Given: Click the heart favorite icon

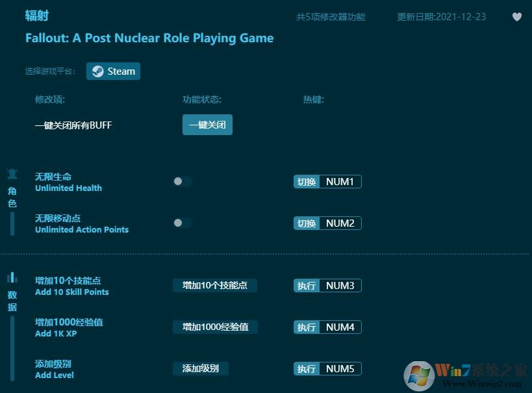Looking at the screenshot, I should 516,17.
